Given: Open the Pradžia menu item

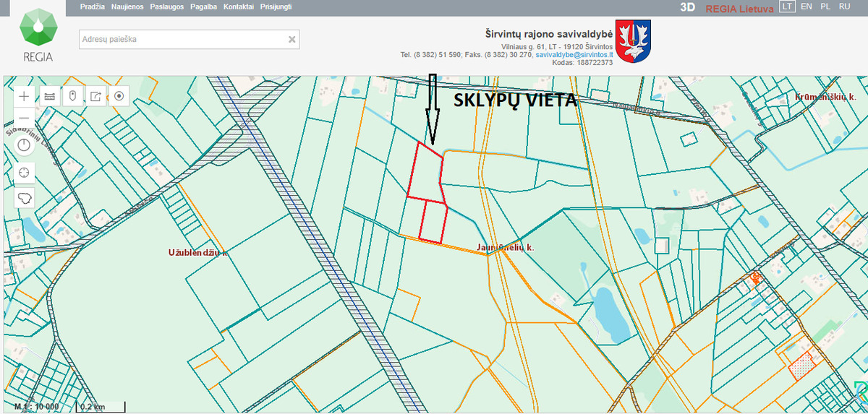Looking at the screenshot, I should point(92,6).
